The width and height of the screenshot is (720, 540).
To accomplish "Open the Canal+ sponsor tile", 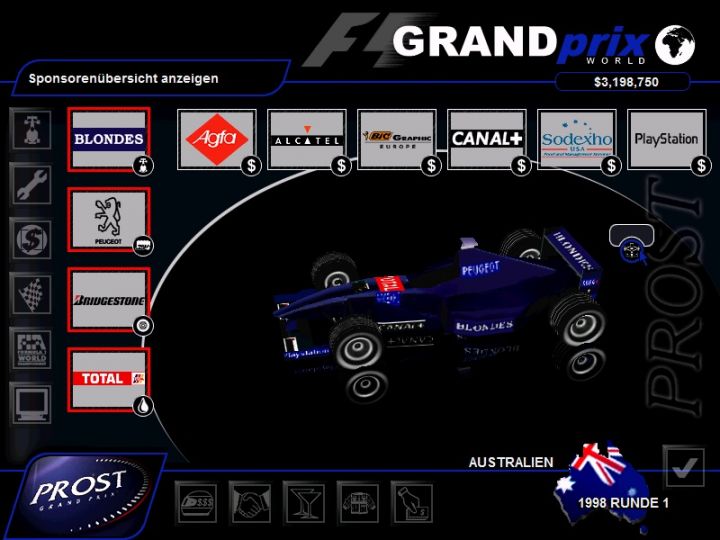I will point(487,139).
